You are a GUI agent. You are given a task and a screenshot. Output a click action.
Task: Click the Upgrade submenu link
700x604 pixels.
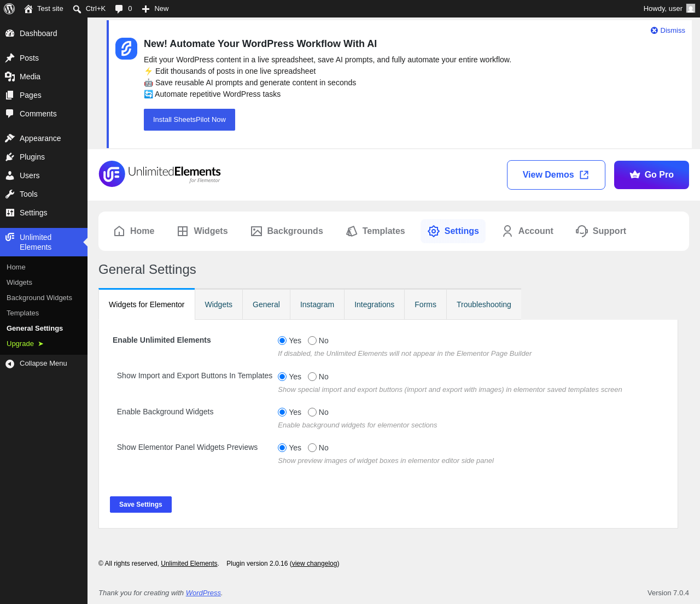pos(25,344)
